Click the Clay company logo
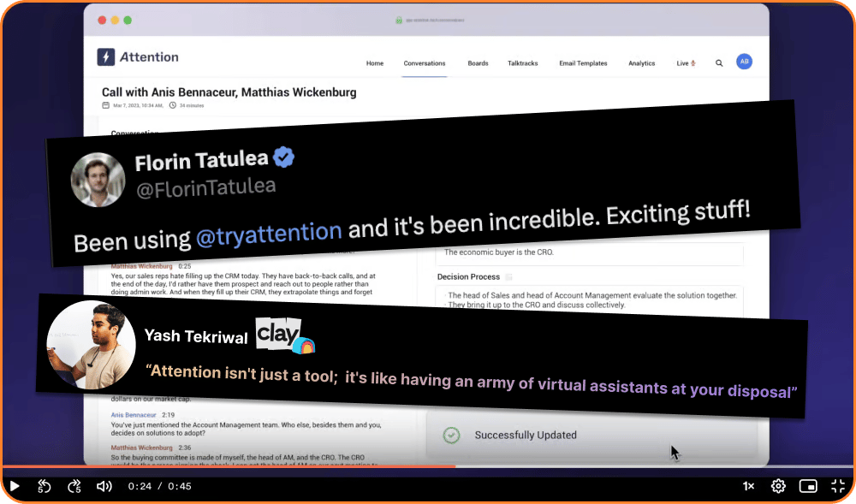Image resolution: width=856 pixels, height=504 pixels. point(285,337)
